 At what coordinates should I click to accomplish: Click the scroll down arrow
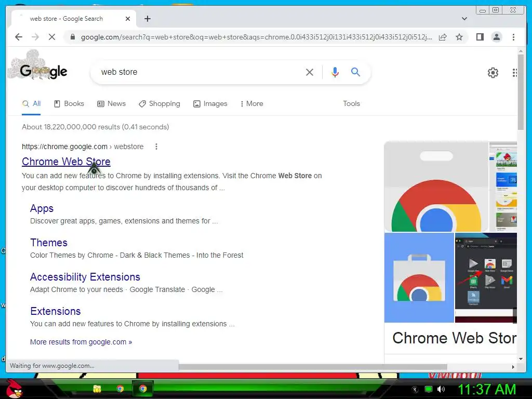click(521, 358)
